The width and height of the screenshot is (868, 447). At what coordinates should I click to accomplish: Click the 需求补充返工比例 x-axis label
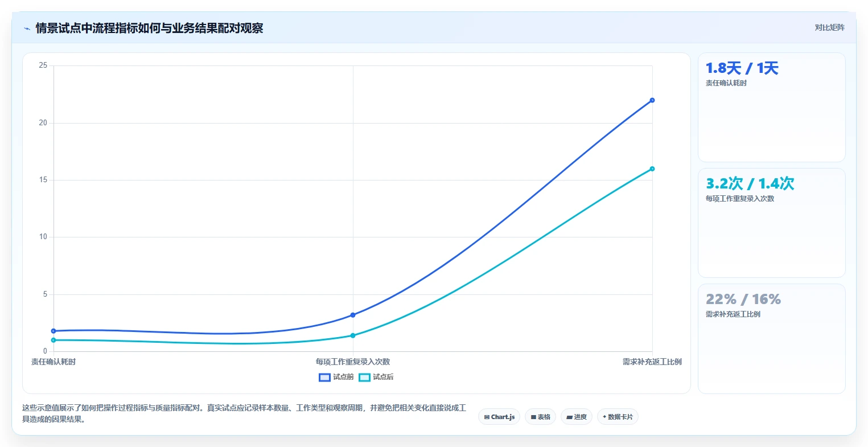point(652,362)
